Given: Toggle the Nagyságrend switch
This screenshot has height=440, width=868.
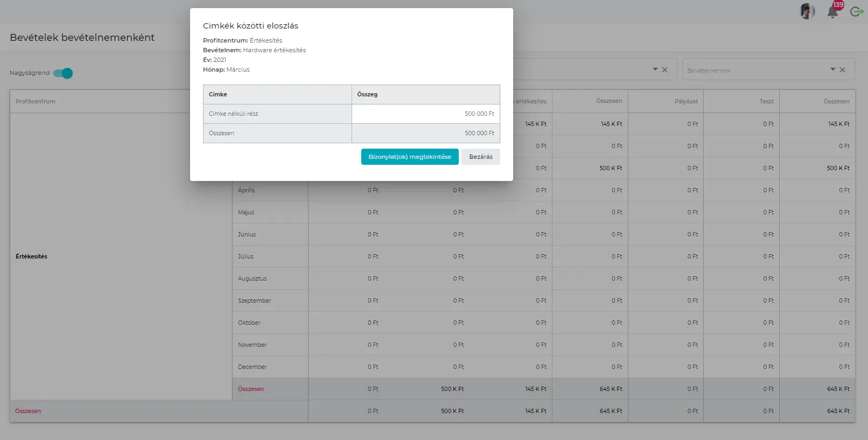Looking at the screenshot, I should tap(63, 73).
